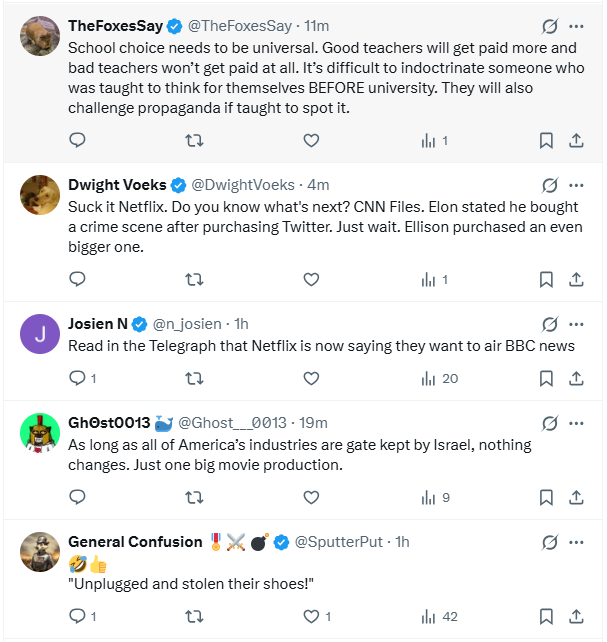Open Grok explain icon on TheFoxesSay tweet

pos(549,26)
